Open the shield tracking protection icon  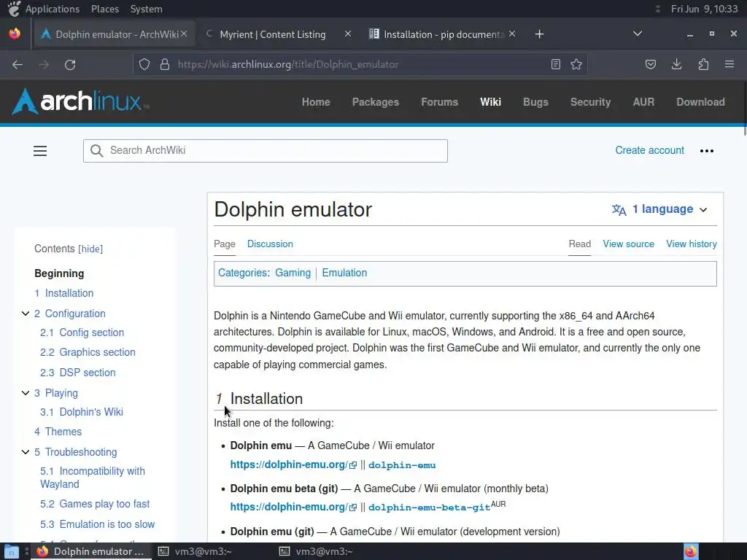pyautogui.click(x=144, y=64)
